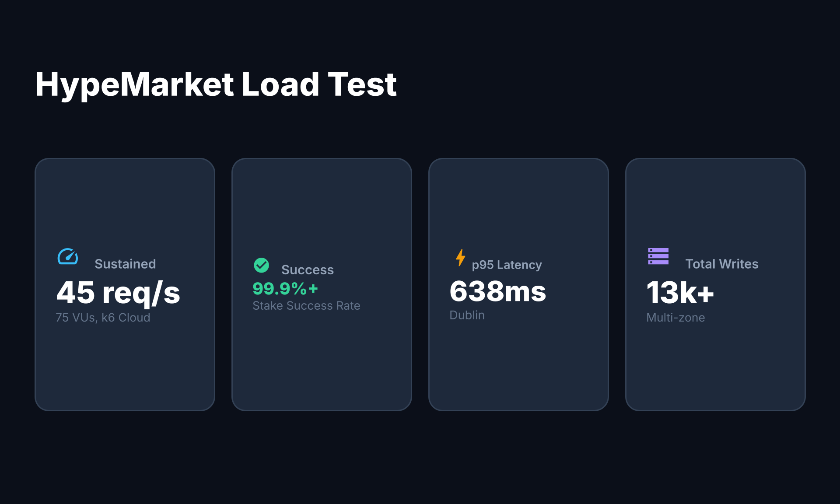Select the total writes card background
840x504 pixels.
pyautogui.click(x=715, y=284)
